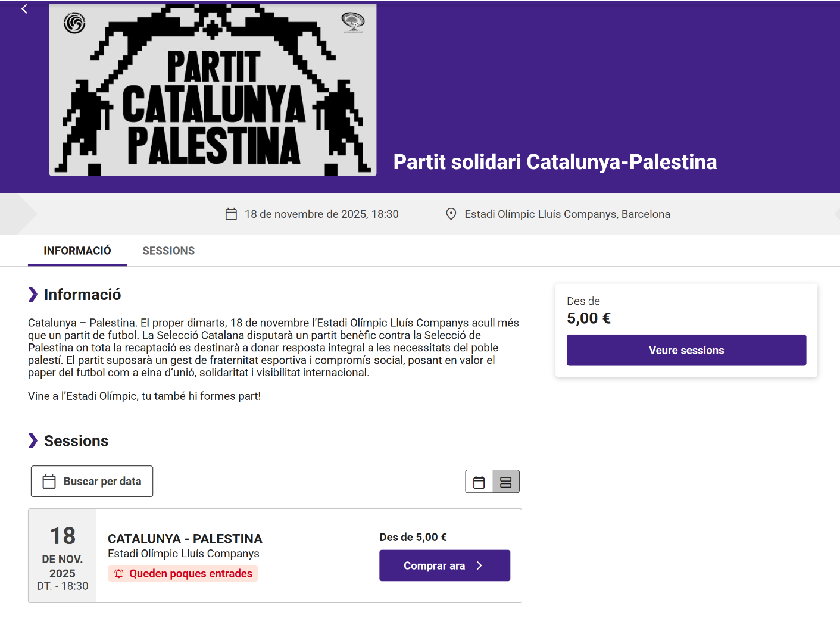Click the chevron beside Sessions heading
This screenshot has width=840, height=628.
[x=33, y=441]
